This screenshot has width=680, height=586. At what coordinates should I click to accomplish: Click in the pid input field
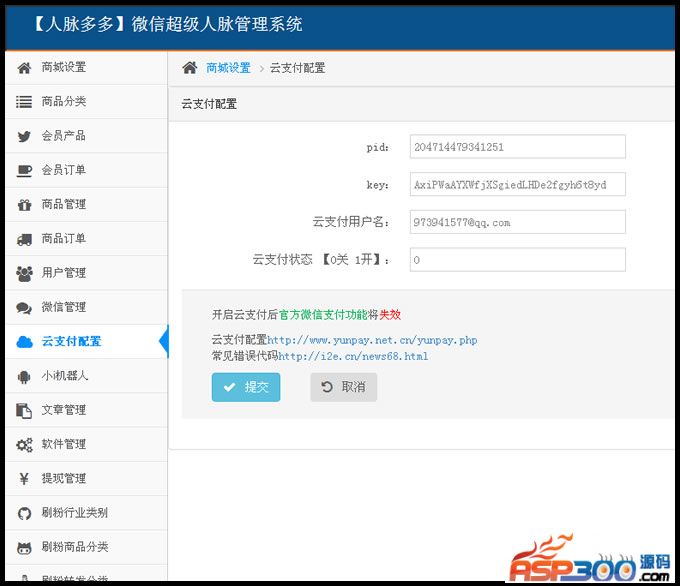[517, 147]
